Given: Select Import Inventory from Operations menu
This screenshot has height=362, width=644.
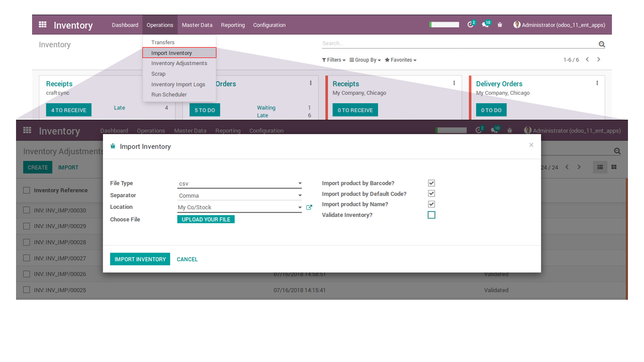Looking at the screenshot, I should (x=172, y=53).
